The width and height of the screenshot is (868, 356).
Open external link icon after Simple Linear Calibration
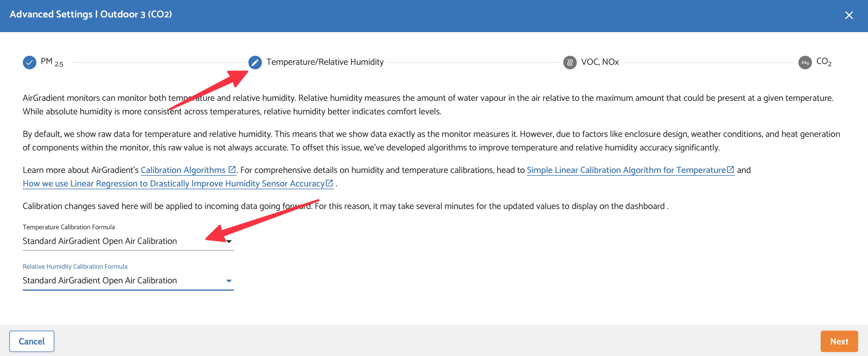pyautogui.click(x=731, y=170)
